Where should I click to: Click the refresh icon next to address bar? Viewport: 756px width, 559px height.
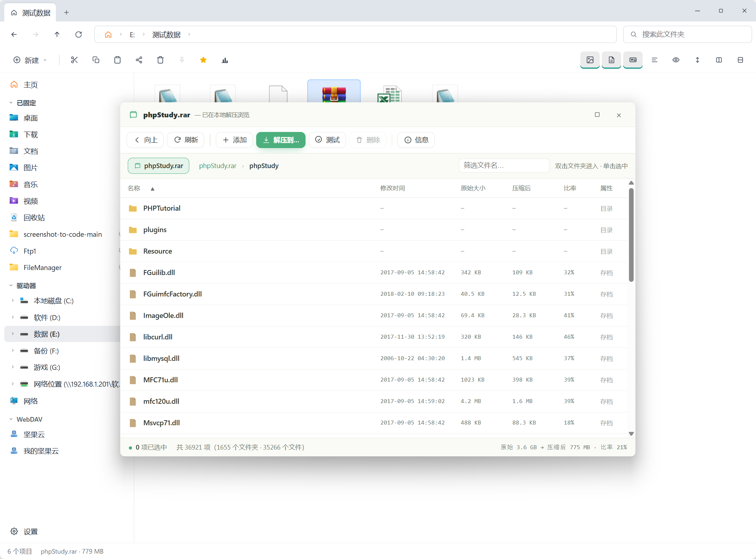(79, 34)
